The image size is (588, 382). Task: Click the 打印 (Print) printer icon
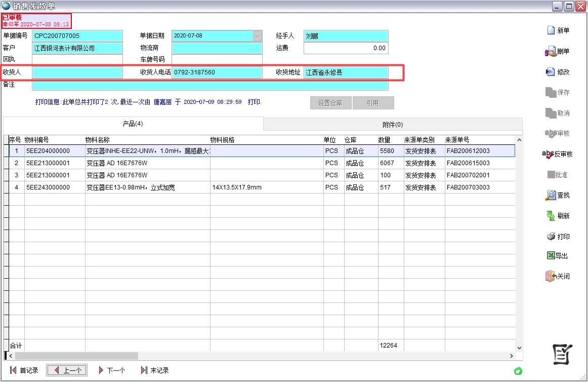pyautogui.click(x=551, y=237)
